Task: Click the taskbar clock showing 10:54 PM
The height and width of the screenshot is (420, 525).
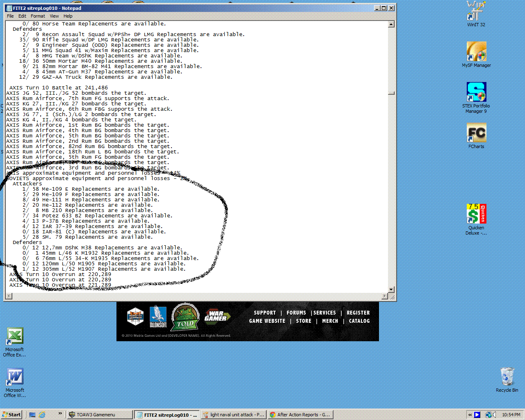Action: click(x=511, y=415)
